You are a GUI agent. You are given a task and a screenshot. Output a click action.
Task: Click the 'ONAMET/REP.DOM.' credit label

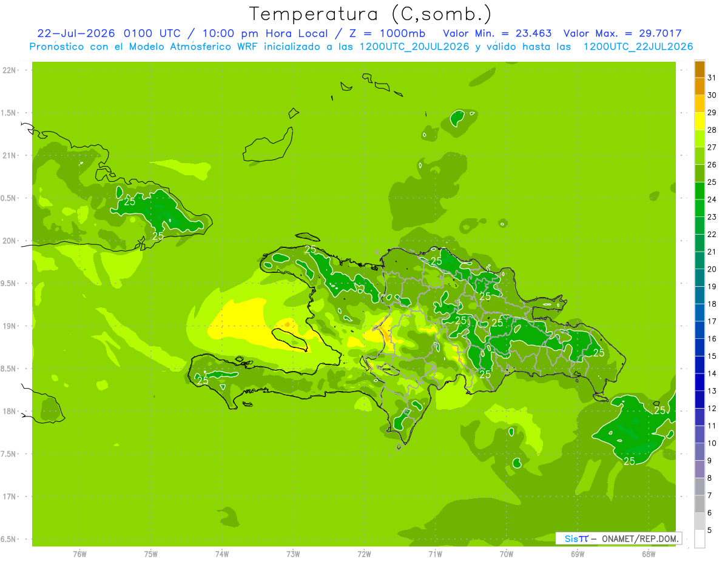pyautogui.click(x=639, y=538)
